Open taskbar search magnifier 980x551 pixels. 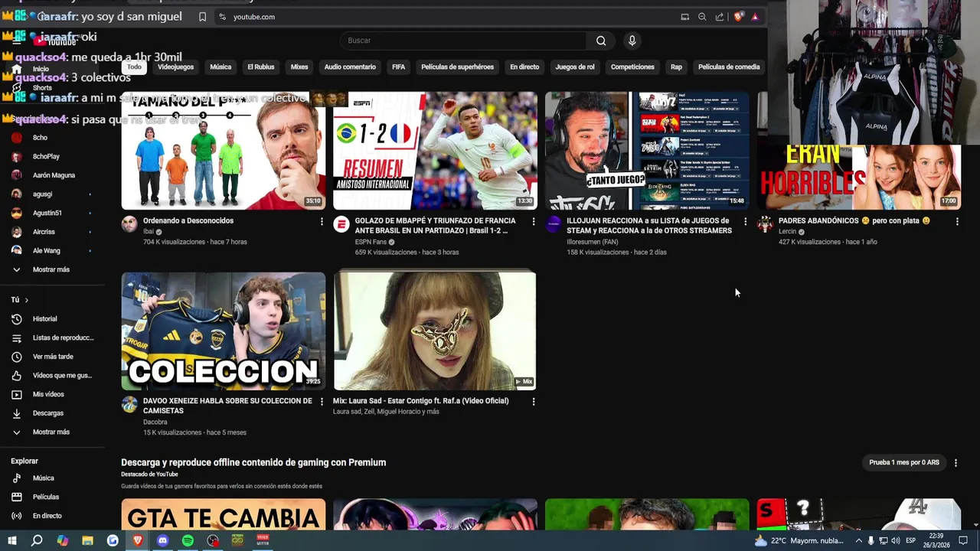[x=37, y=540]
